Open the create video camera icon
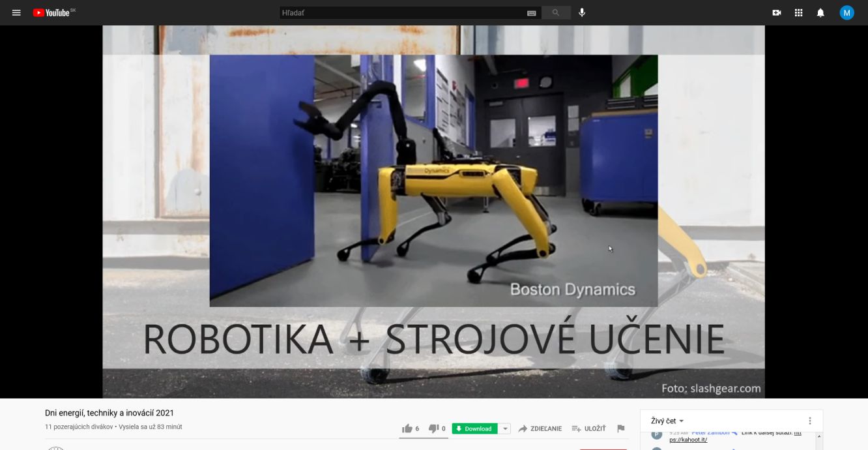The width and height of the screenshot is (868, 450). click(x=777, y=12)
